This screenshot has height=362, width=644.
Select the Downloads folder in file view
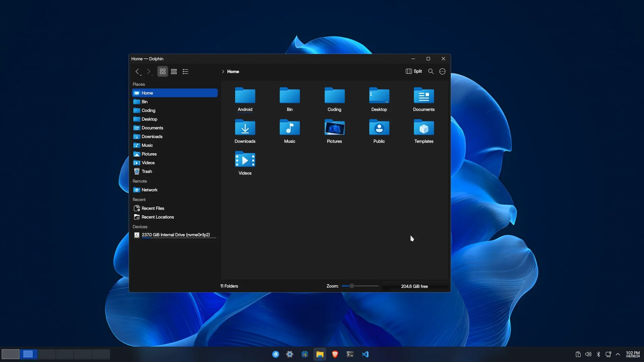point(245,131)
